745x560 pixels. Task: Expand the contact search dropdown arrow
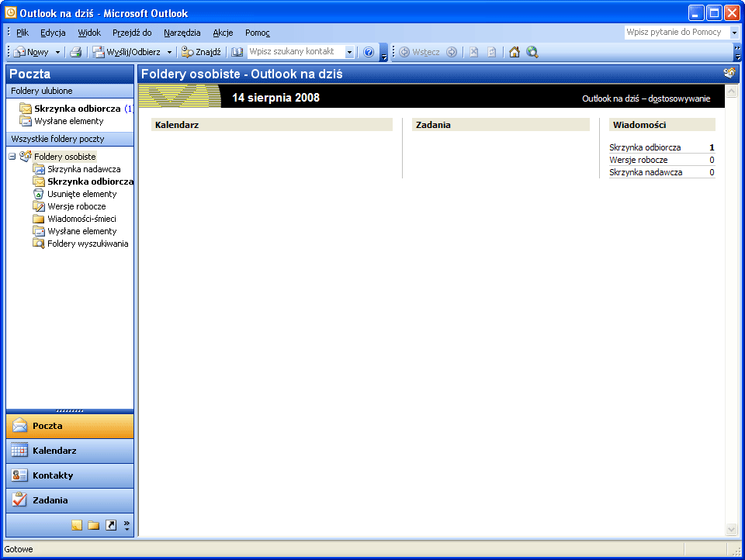[349, 52]
